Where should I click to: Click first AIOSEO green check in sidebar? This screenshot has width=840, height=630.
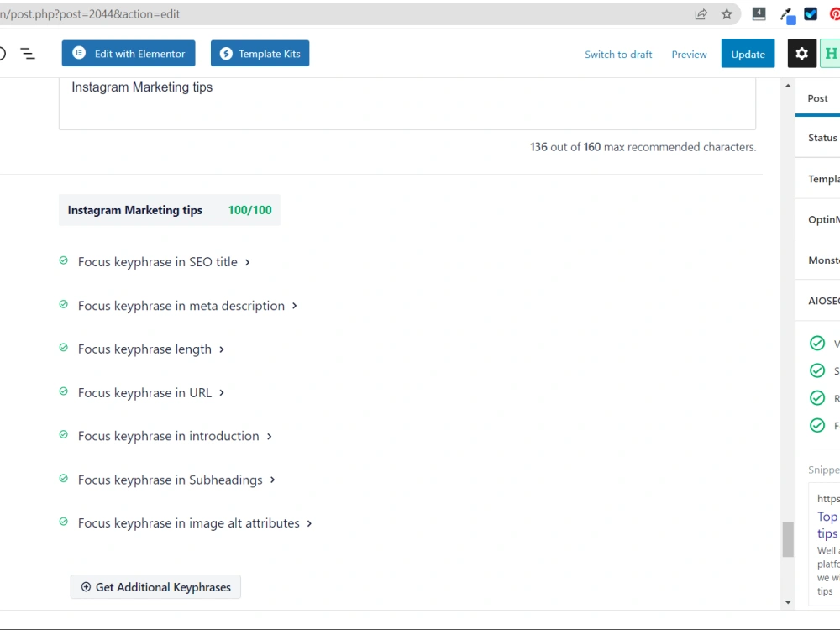click(x=817, y=343)
